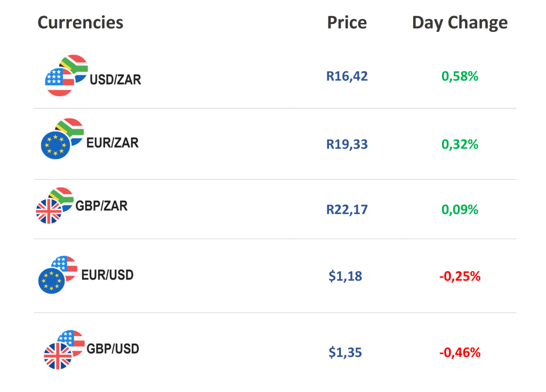Click the Currencies column header
The width and height of the screenshot is (546, 392).
point(81,22)
